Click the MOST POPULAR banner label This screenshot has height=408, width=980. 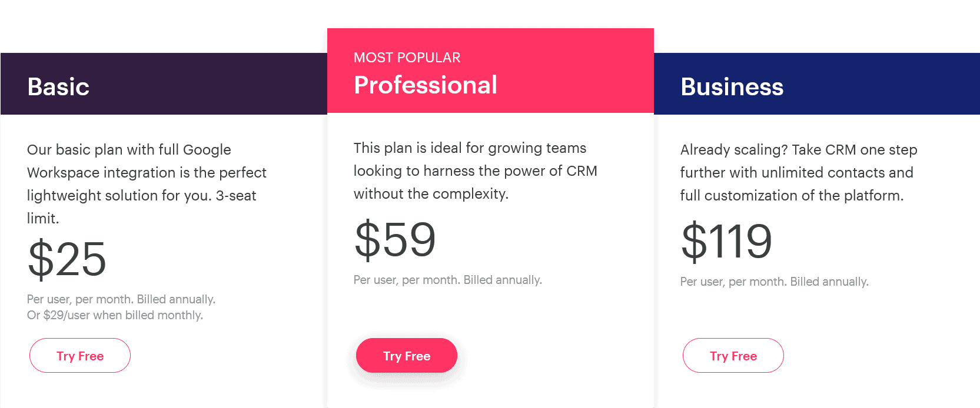pyautogui.click(x=407, y=57)
